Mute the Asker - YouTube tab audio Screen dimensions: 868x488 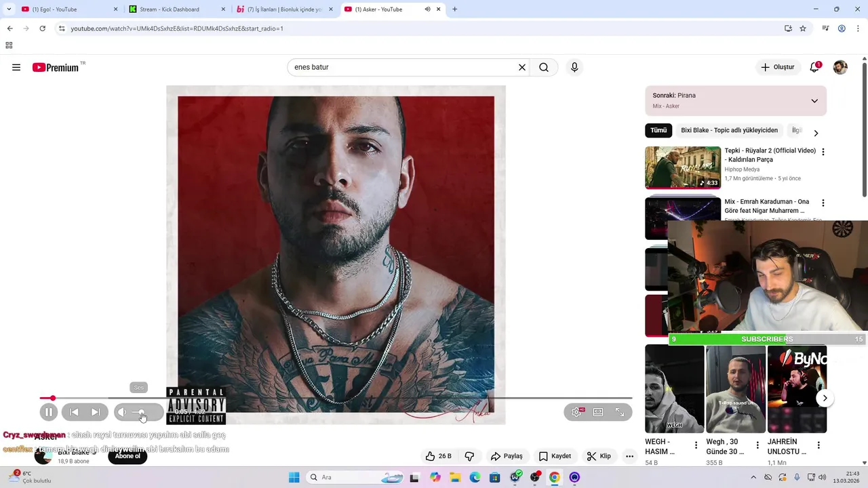coord(427,9)
